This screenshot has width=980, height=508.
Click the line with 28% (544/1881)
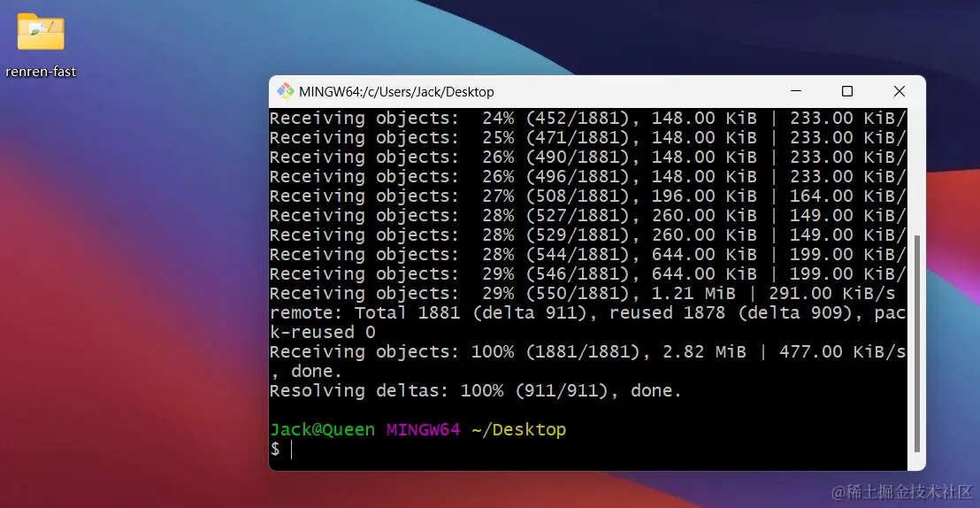point(587,255)
